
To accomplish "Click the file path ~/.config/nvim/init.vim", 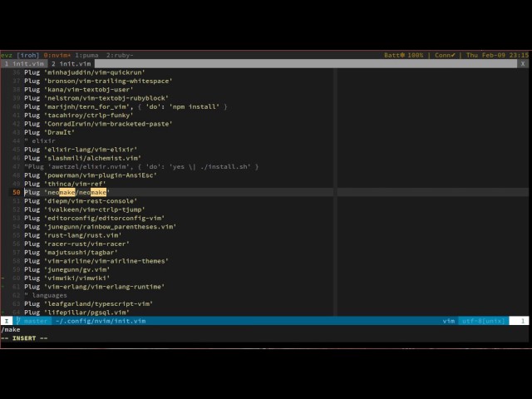I will pos(101,321).
